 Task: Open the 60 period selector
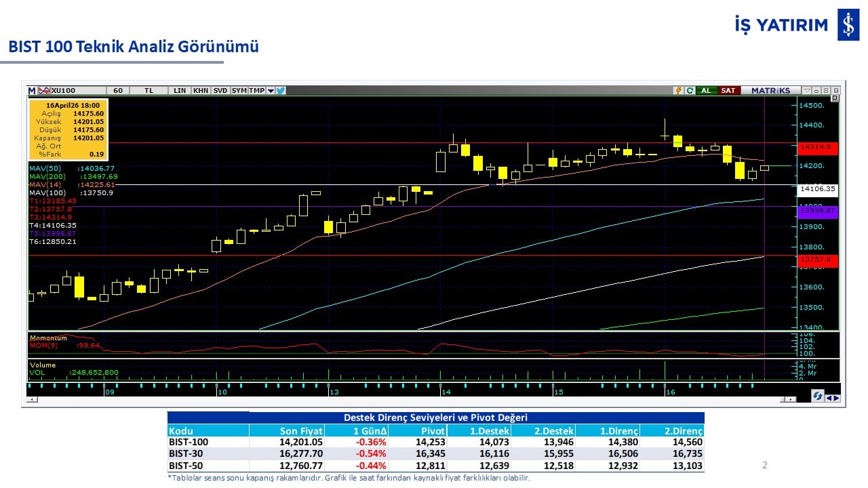coord(118,90)
